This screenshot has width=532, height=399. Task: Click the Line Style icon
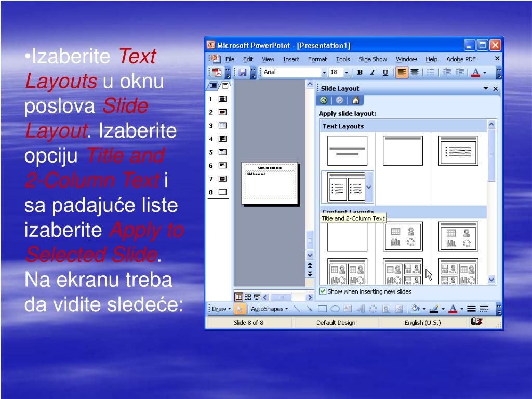pyautogui.click(x=471, y=309)
